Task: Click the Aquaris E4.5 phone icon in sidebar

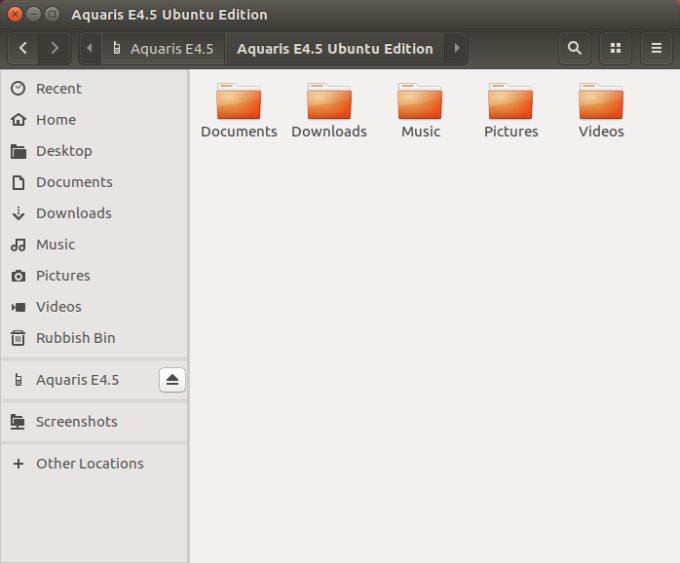Action: coord(18,380)
